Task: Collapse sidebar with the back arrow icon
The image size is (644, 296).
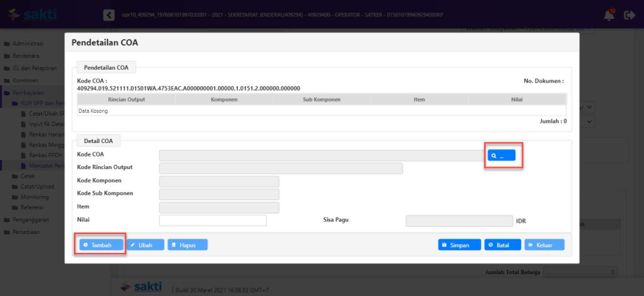Action: point(108,15)
